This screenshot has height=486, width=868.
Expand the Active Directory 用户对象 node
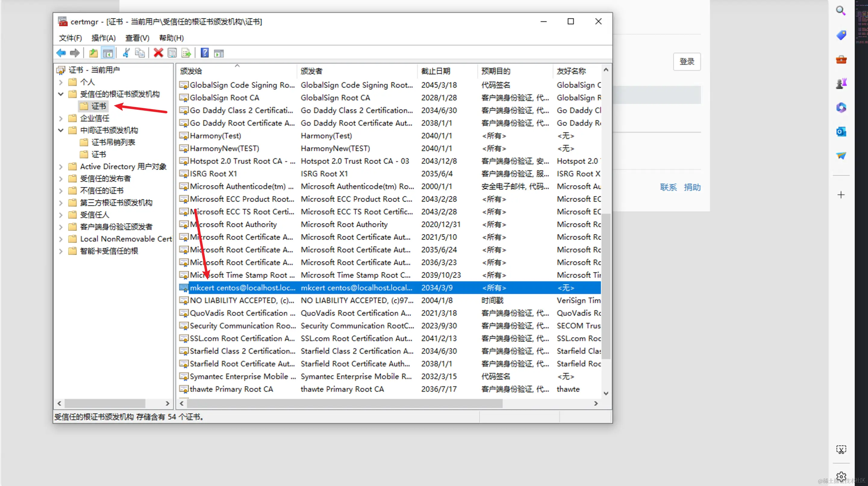tap(61, 167)
